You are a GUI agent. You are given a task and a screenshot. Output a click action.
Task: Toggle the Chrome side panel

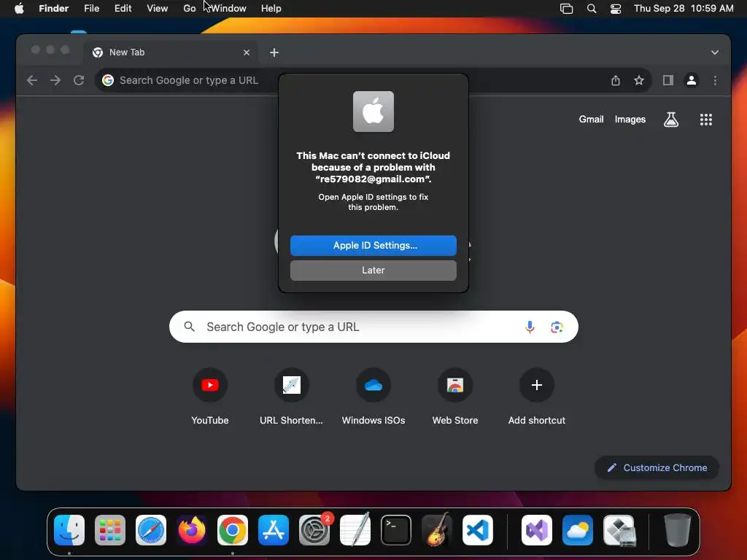tap(668, 80)
